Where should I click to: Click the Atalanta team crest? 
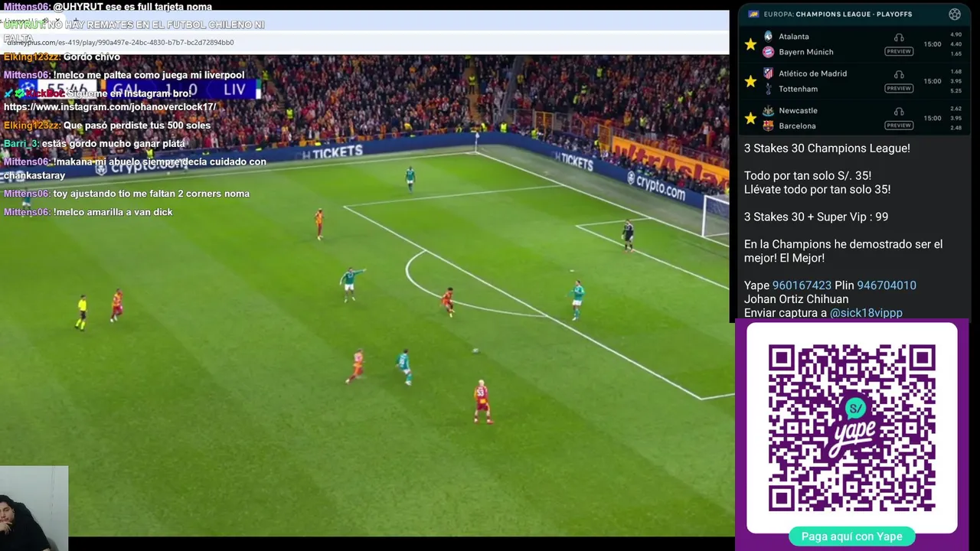[x=768, y=36]
